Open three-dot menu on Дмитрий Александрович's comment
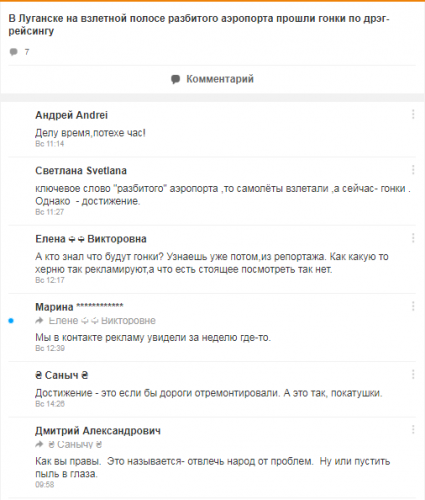Viewport: 425px width, 500px height. [x=413, y=430]
